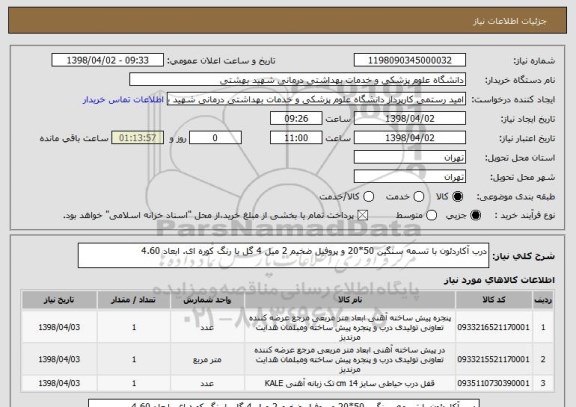
Task: Select the KALE lock item row
Action: (287, 383)
